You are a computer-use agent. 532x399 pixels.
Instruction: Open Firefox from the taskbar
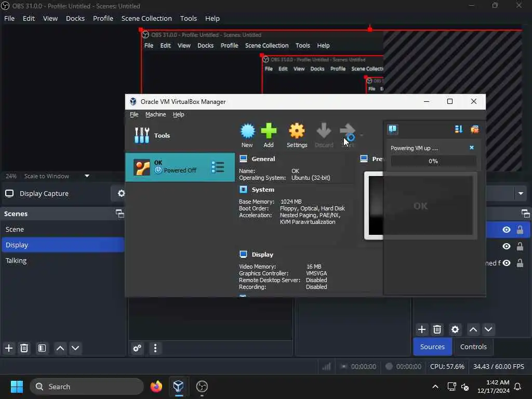point(156,387)
